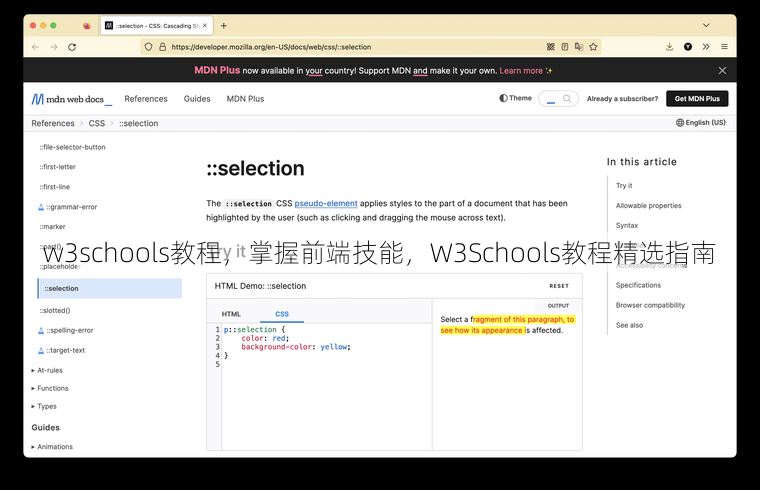Viewport: 760px width, 490px height.
Task: Jump to Syntax section
Action: tap(627, 225)
